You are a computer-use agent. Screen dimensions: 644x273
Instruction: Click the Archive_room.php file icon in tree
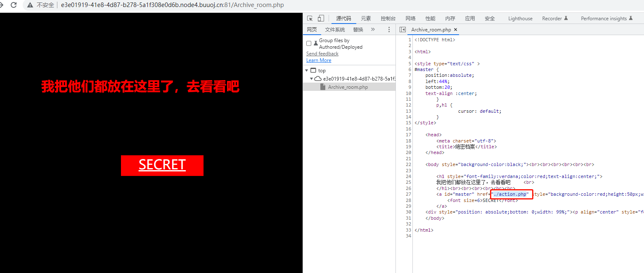(x=323, y=87)
